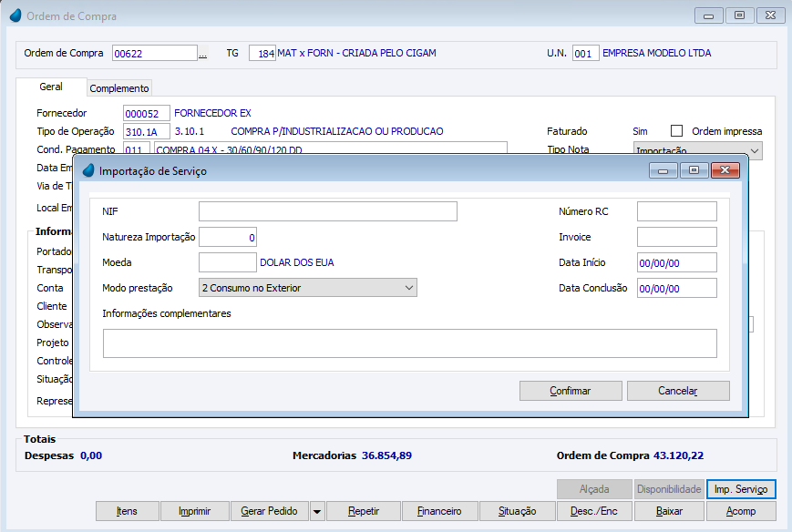Click the EMPRESA MODELO LTDA text

[x=656, y=53]
